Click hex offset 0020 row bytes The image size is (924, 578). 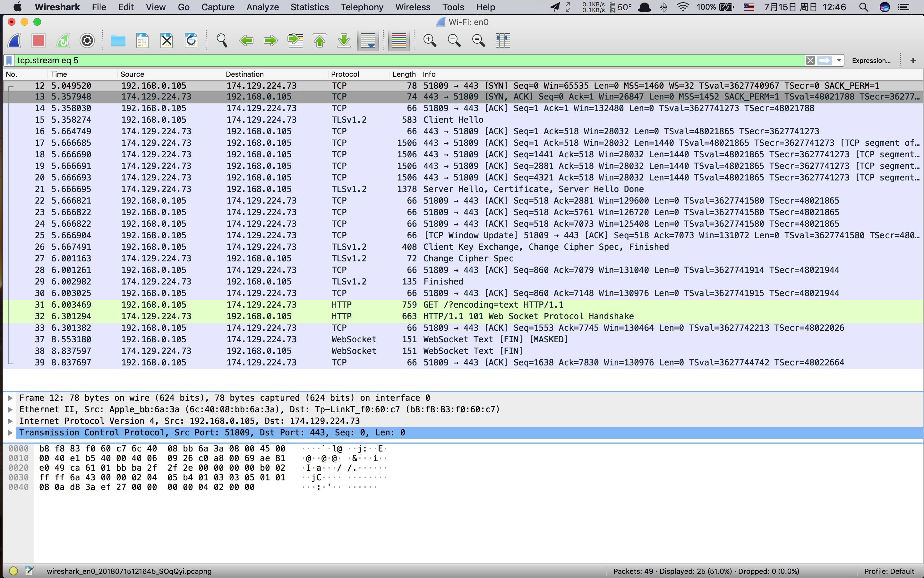tap(162, 468)
